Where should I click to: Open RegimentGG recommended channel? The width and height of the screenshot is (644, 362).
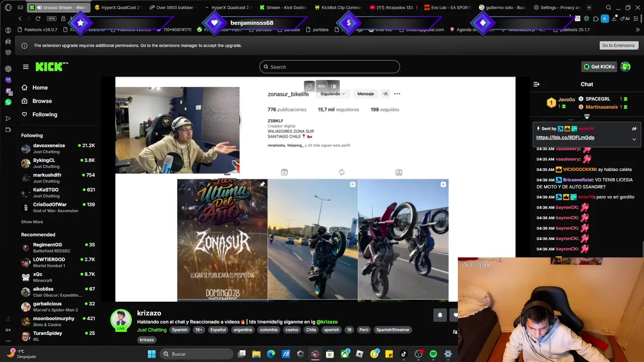point(58,247)
